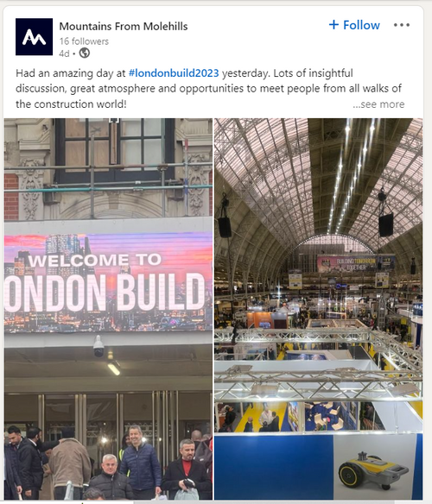
Task: Open the three-dot post options menu
Action: point(402,25)
